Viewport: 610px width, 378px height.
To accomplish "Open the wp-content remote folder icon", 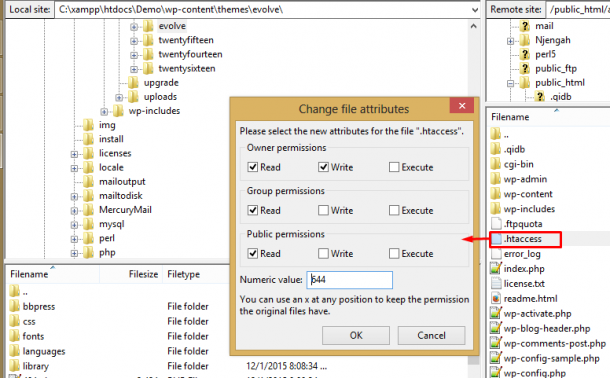I will pyautogui.click(x=496, y=194).
